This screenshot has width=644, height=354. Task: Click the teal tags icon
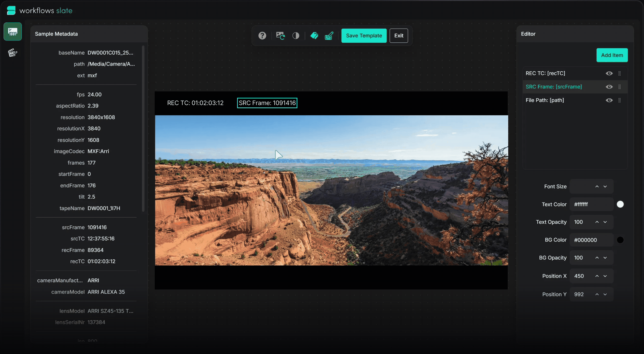point(314,36)
